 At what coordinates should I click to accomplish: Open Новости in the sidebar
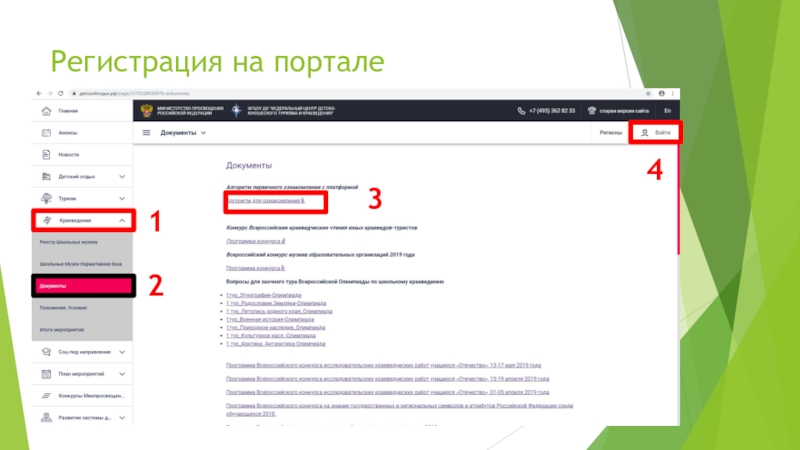pos(82,155)
